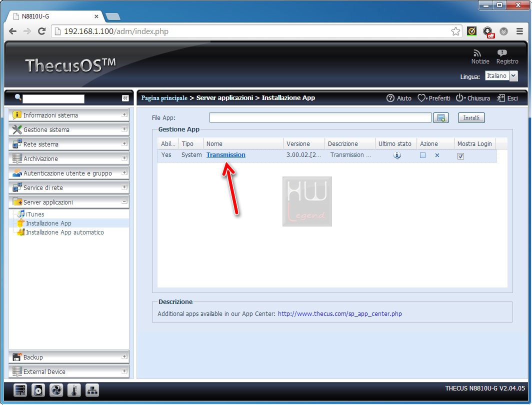Click Pagina principale breadcrumb link
Image resolution: width=532 pixels, height=405 pixels.
coord(164,97)
